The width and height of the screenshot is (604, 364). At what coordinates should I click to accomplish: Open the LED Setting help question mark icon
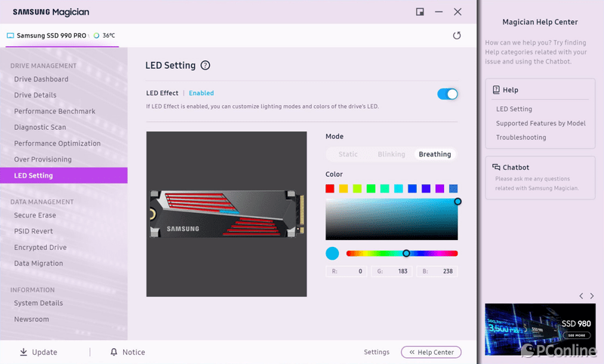click(205, 66)
